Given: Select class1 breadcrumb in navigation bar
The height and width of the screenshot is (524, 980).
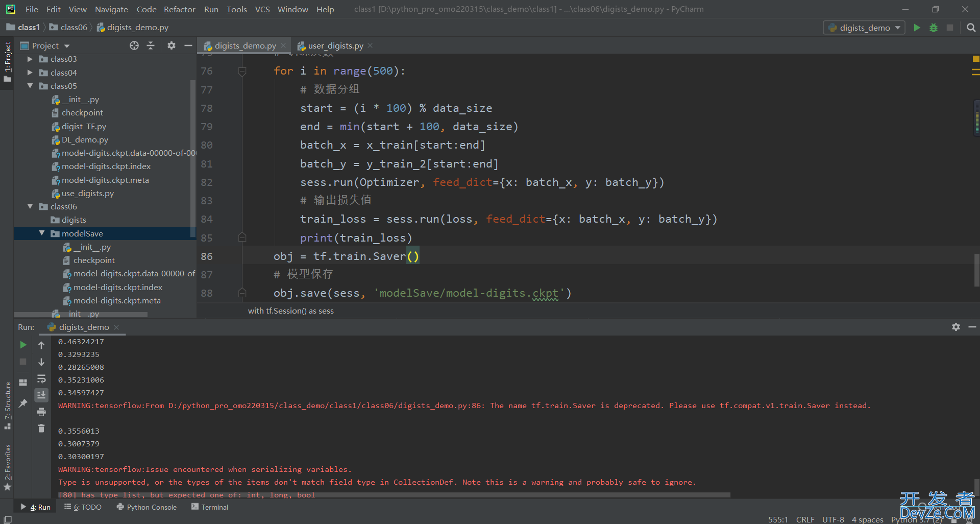Looking at the screenshot, I should pos(23,27).
